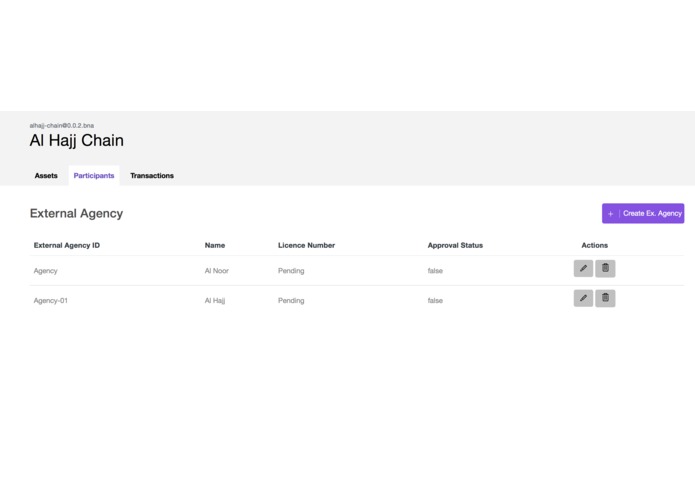This screenshot has width=695, height=494.
Task: Click 'false' status in Agency-01 row
Action: click(435, 300)
